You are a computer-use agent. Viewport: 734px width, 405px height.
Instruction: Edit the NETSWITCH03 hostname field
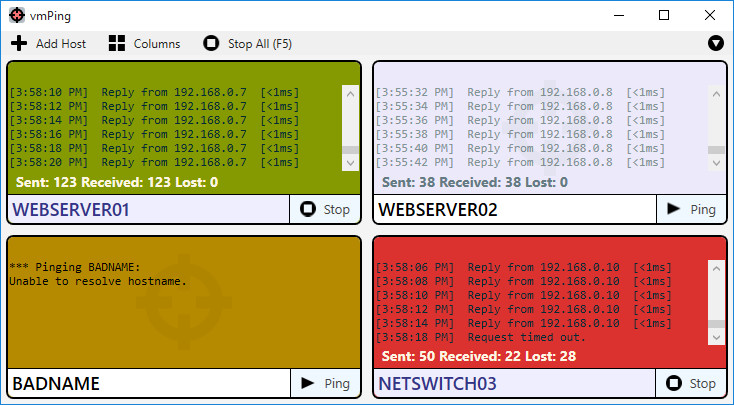click(514, 383)
